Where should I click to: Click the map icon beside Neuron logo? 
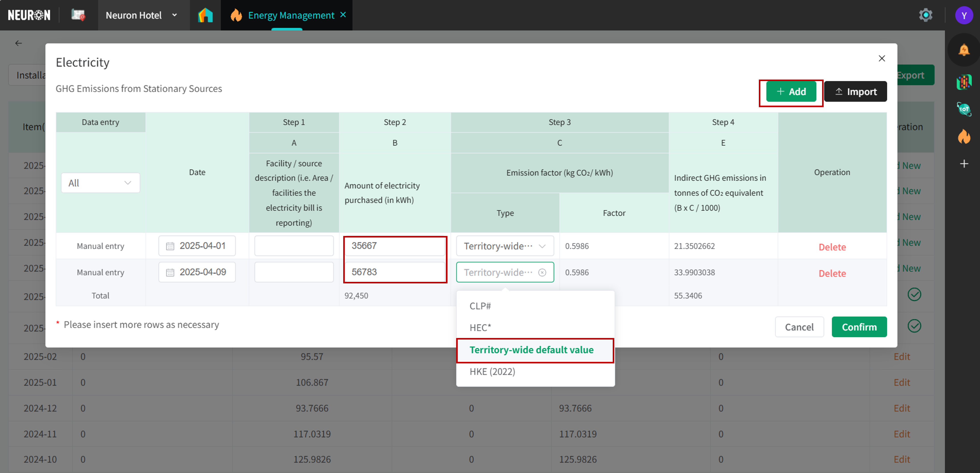[78, 15]
